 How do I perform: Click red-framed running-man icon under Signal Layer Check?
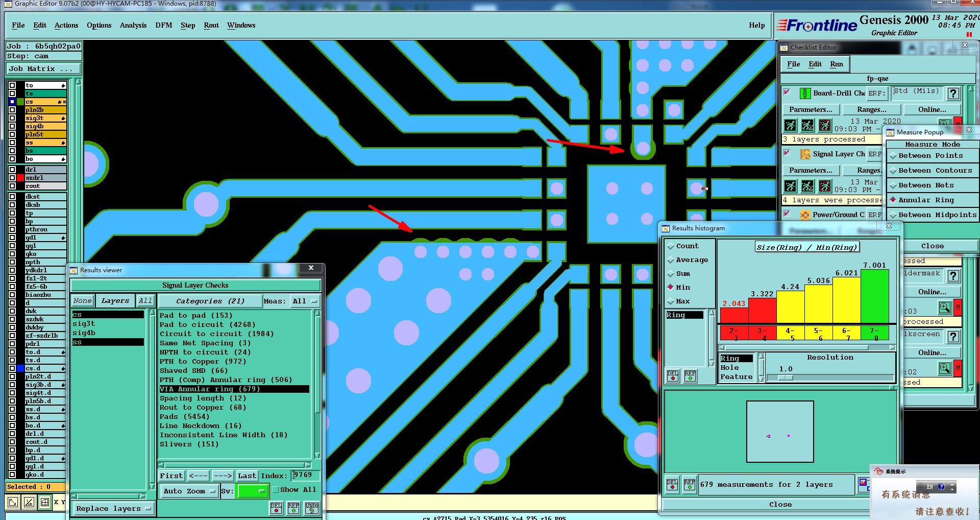click(825, 186)
